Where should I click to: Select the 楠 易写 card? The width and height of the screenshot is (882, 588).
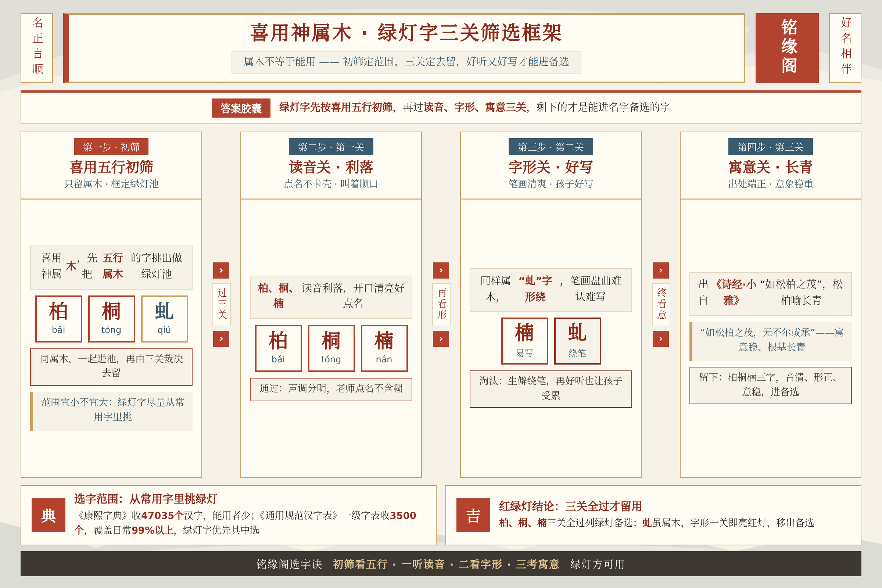[525, 341]
